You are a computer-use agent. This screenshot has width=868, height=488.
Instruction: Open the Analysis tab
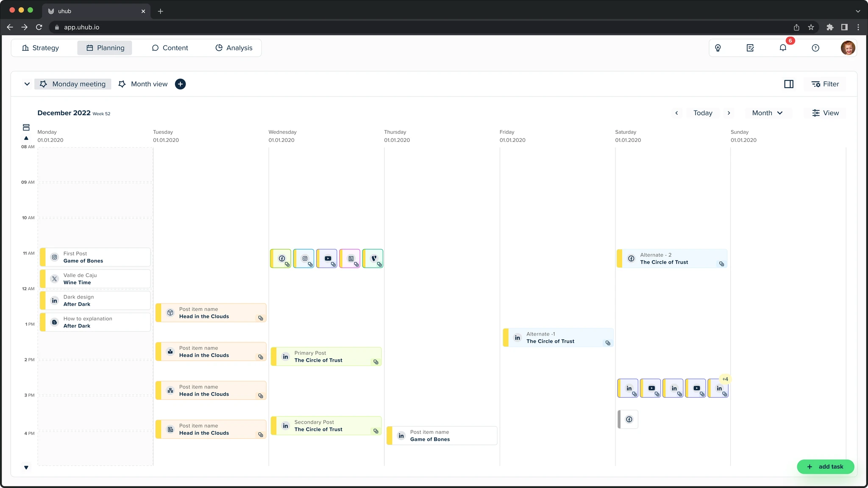click(x=234, y=48)
